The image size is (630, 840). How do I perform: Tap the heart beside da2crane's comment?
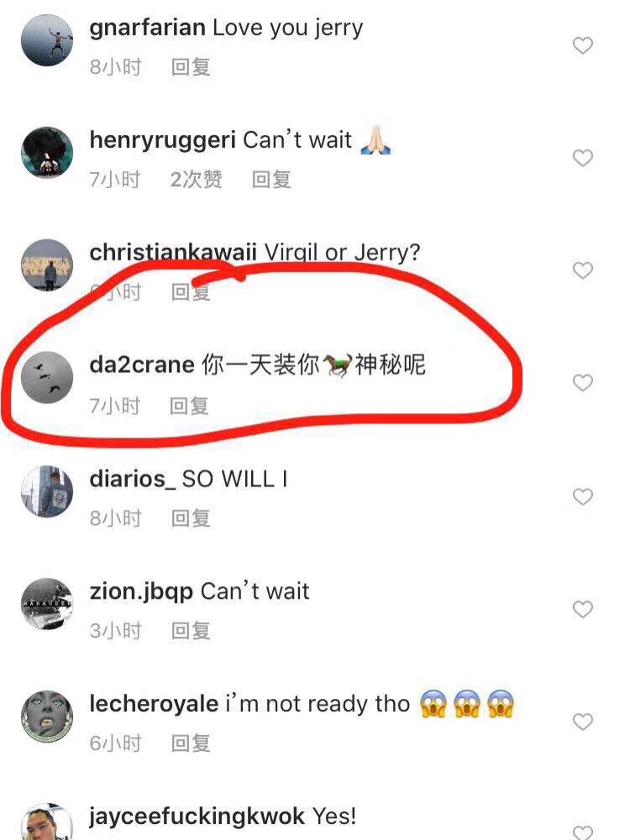[x=582, y=382]
